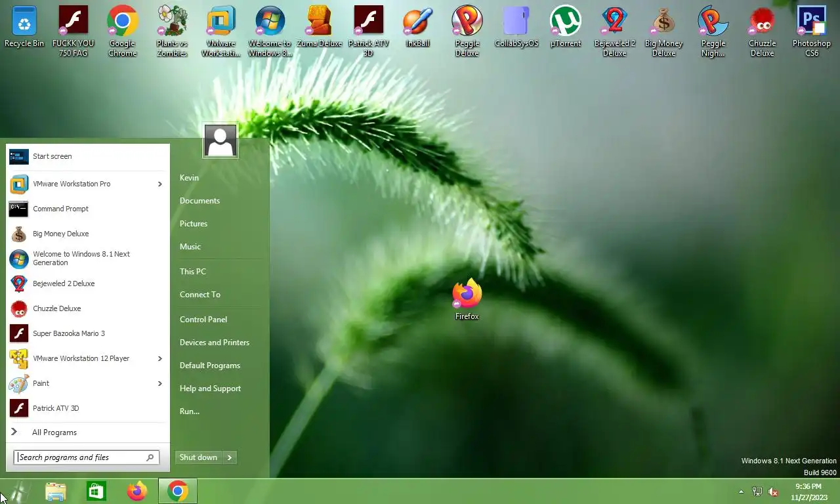
Task: Open CollabSysOS desktop icon
Action: click(x=516, y=28)
